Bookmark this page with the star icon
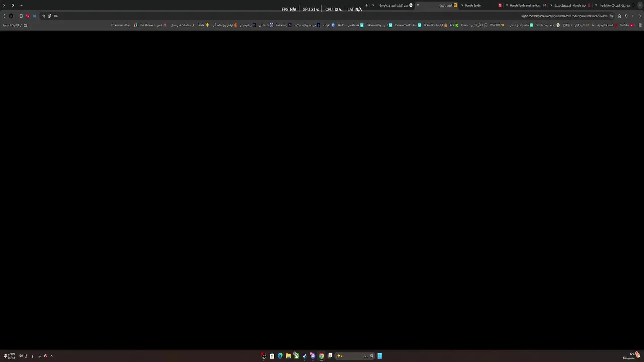Viewport: 644px width, 362px height. pos(44,16)
